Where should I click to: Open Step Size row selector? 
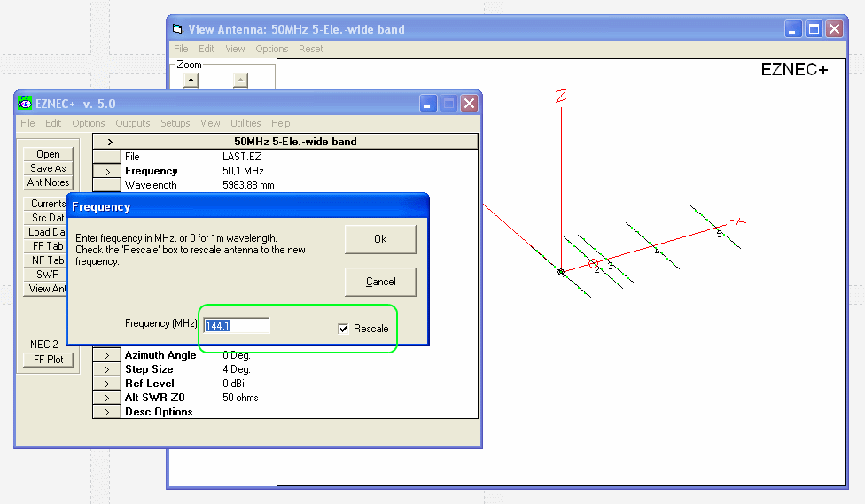pos(107,369)
